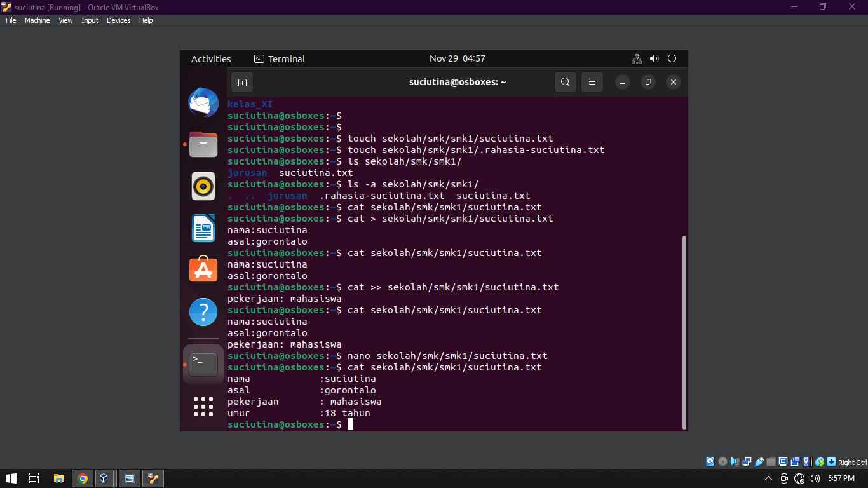This screenshot has width=868, height=488.
Task: Click the GNOME network status icon
Action: 636,58
